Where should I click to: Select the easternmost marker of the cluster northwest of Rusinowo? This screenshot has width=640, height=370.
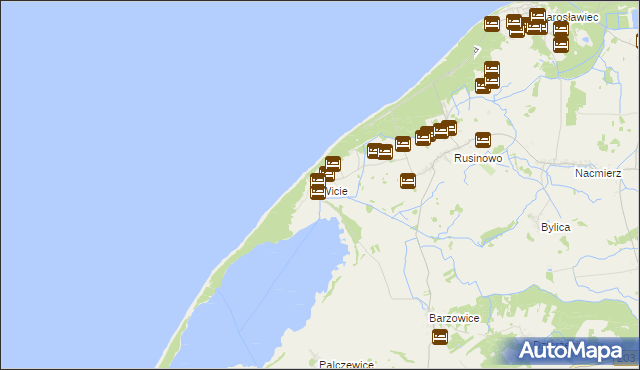(x=449, y=128)
